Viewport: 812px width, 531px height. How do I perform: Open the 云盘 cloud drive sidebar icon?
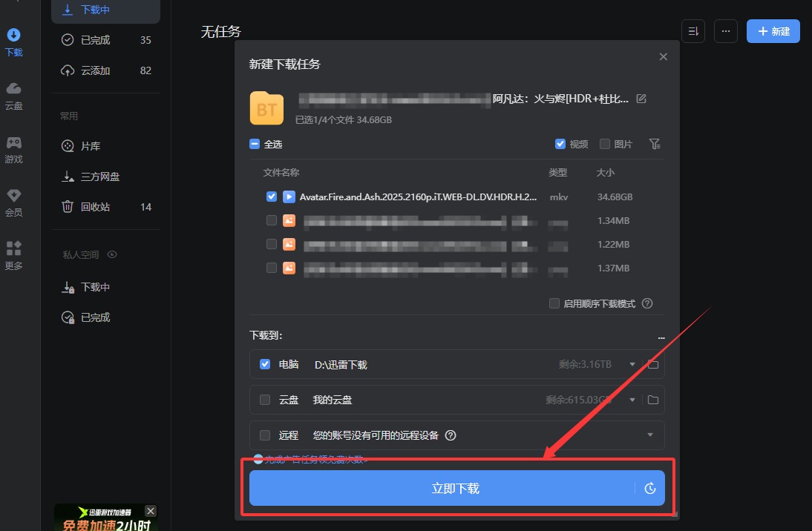[x=13, y=96]
